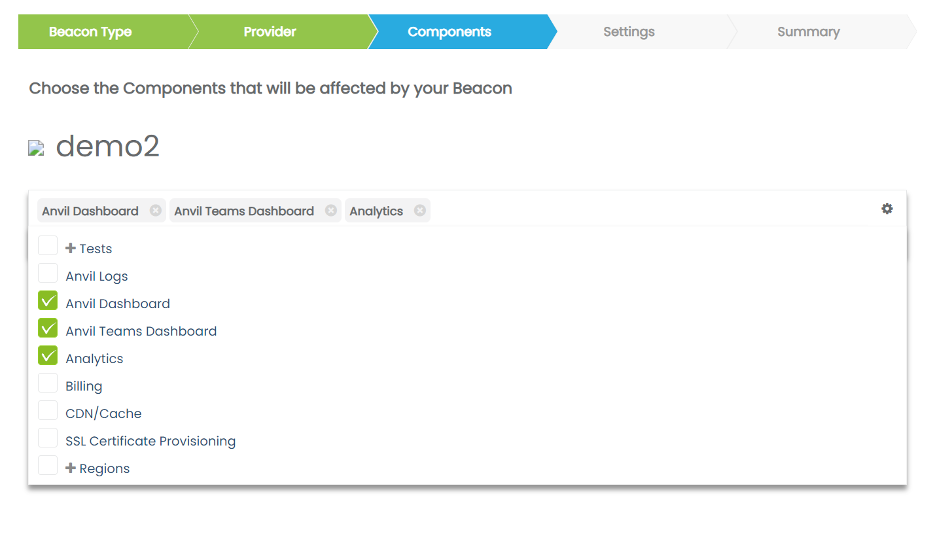Remove the Analytics tag
Screen dimensions: 935x560
(x=420, y=210)
